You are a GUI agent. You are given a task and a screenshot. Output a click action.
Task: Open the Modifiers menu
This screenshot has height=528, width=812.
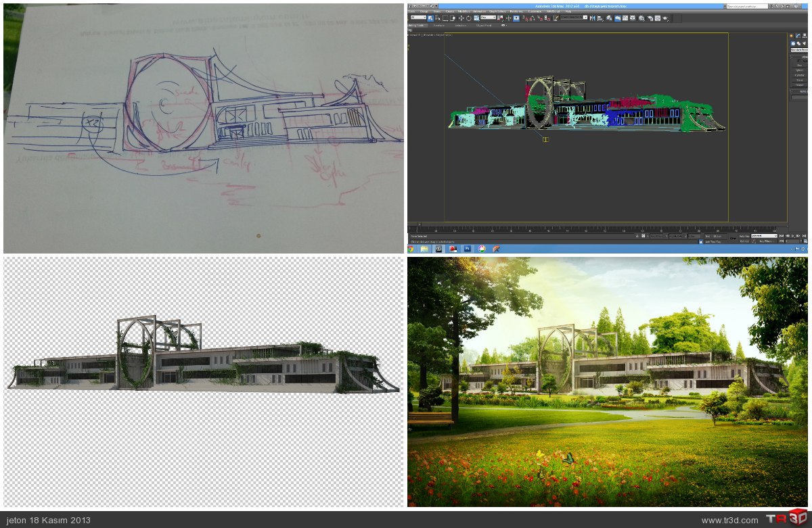[464, 11]
